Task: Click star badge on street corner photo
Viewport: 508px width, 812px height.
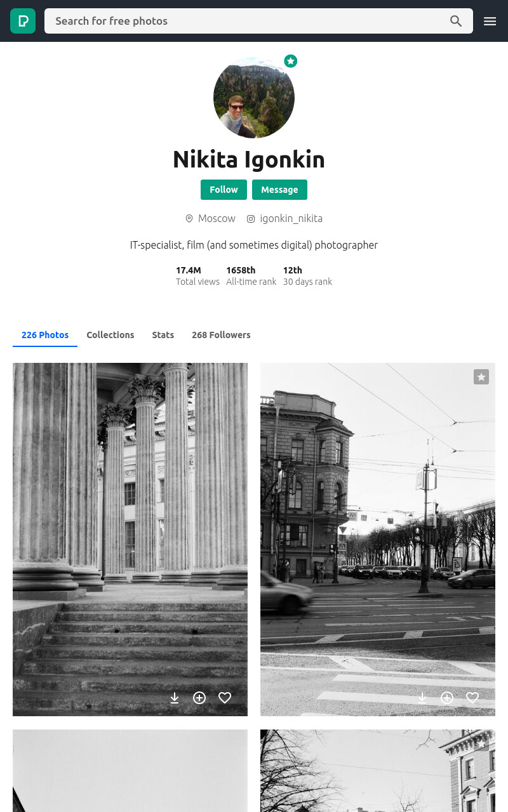Action: (481, 377)
